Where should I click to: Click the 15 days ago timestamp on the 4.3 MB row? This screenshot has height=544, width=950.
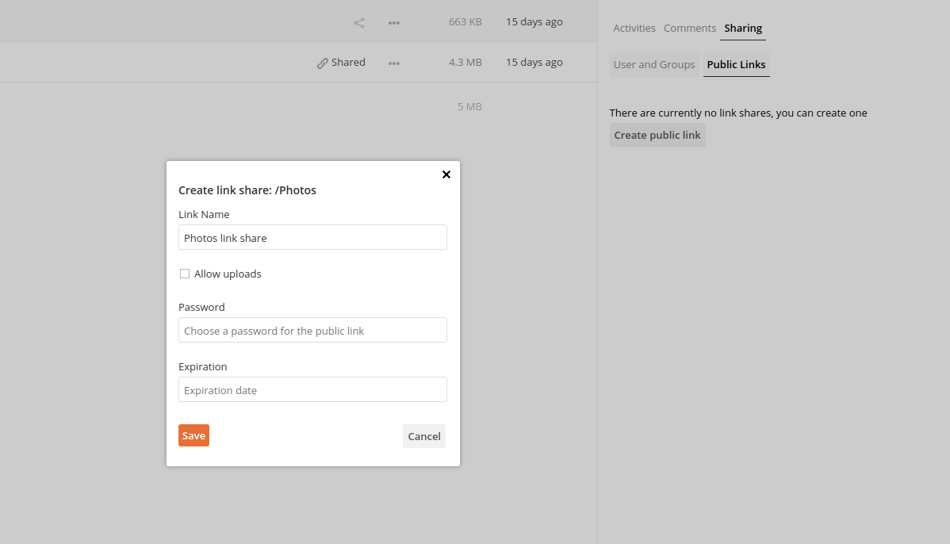(x=534, y=62)
